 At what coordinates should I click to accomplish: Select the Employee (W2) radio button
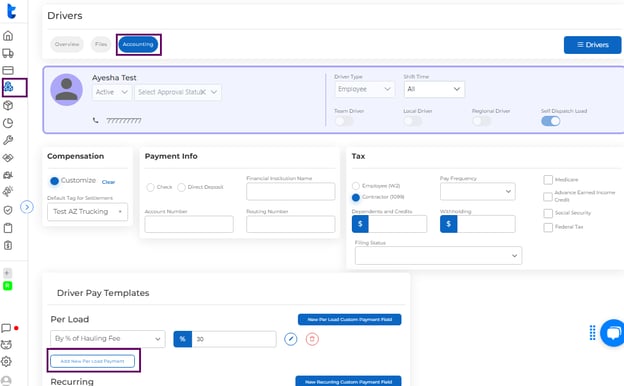356,186
